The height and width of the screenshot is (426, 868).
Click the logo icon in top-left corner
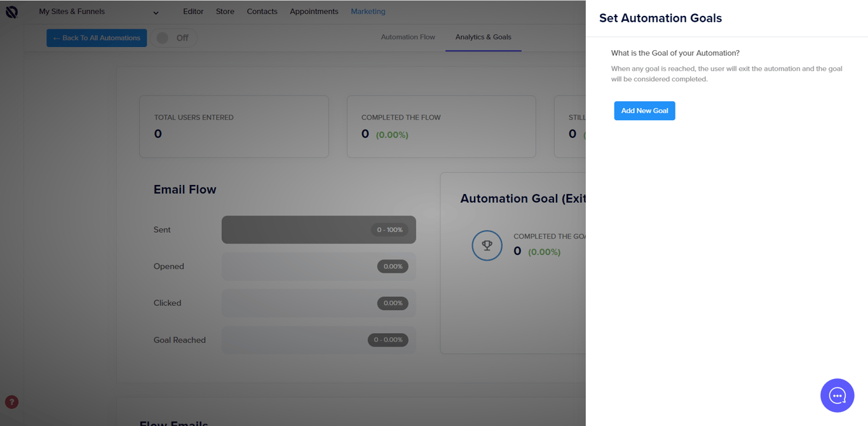pyautogui.click(x=12, y=11)
